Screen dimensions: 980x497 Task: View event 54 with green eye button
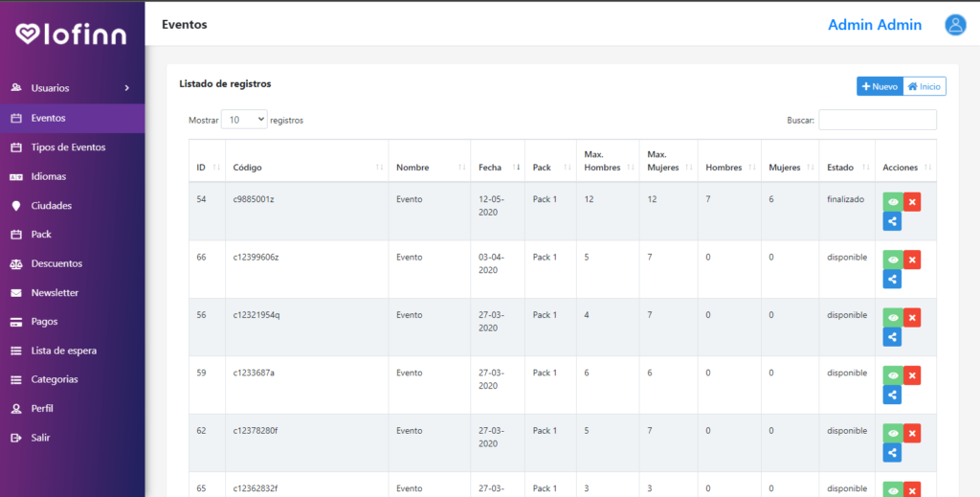[893, 202]
